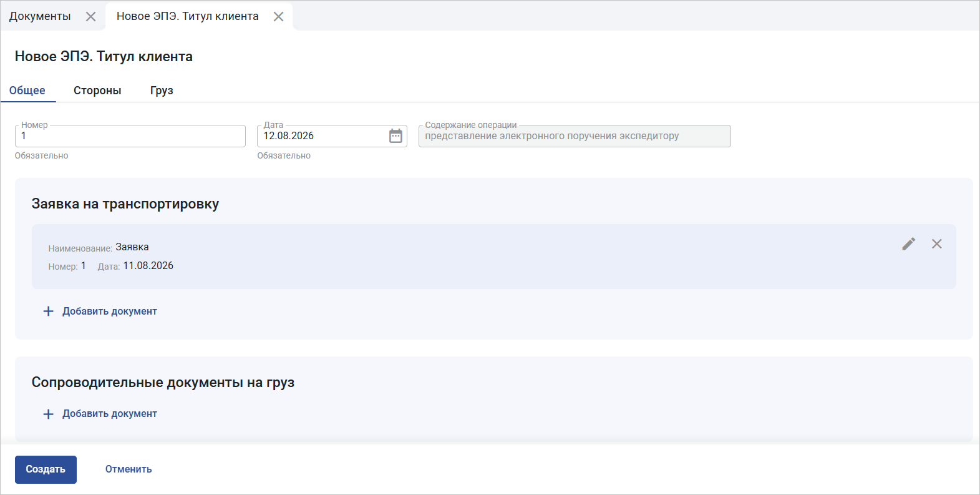Click the Наименование value Заявка
Viewport: 980px width, 495px height.
click(132, 247)
